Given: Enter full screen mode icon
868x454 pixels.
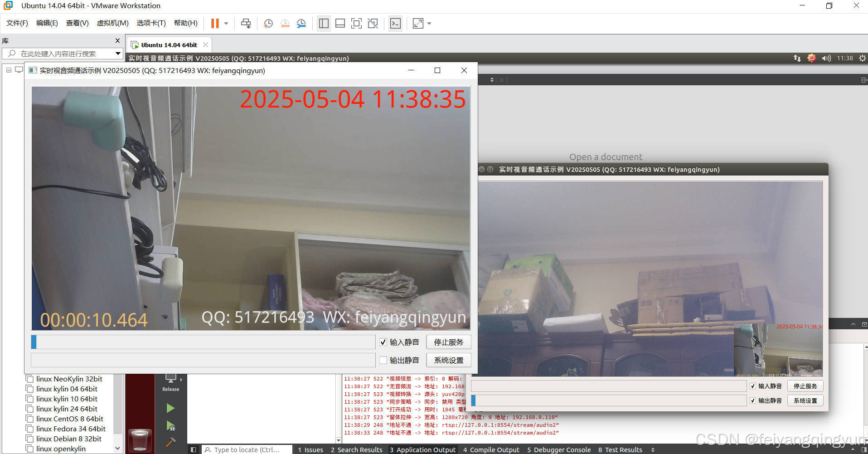Looking at the screenshot, I should tap(356, 23).
